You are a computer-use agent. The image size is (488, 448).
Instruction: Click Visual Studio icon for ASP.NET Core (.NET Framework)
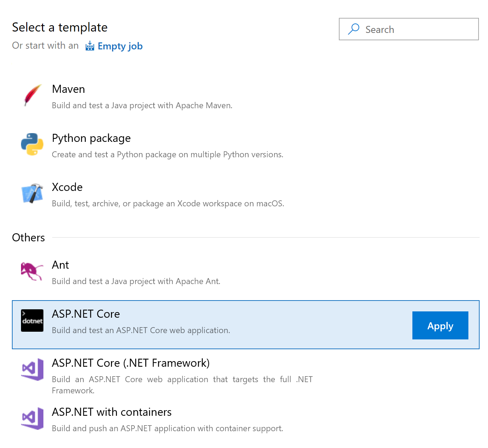point(32,369)
